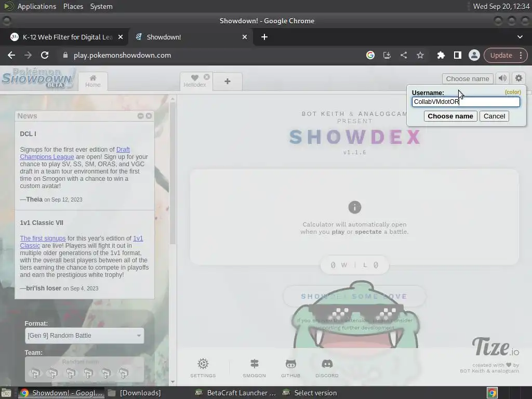Image resolution: width=532 pixels, height=399 pixels.
Task: Open the Home tab in Showdown
Action: [93, 82]
